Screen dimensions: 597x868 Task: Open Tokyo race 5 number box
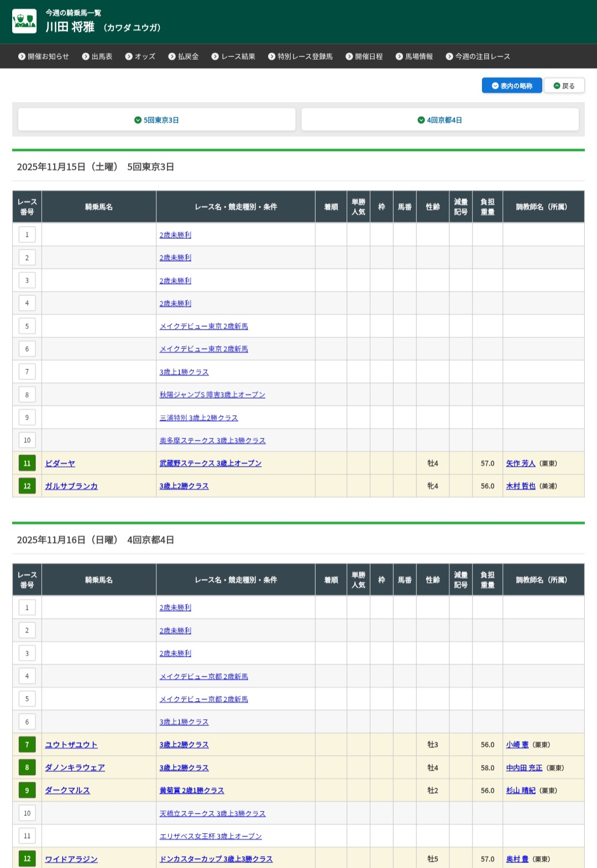[27, 326]
